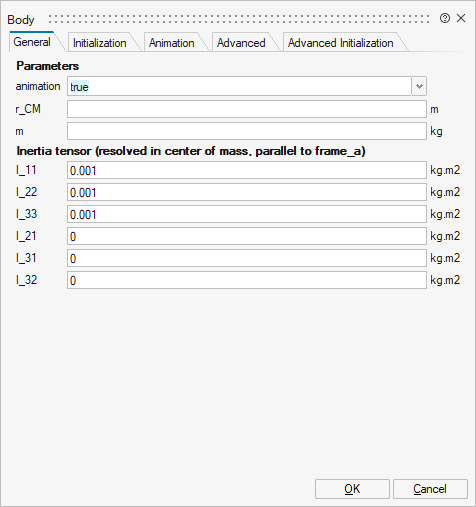Switch to the Initialization tab
The width and height of the screenshot is (476, 507).
click(100, 43)
